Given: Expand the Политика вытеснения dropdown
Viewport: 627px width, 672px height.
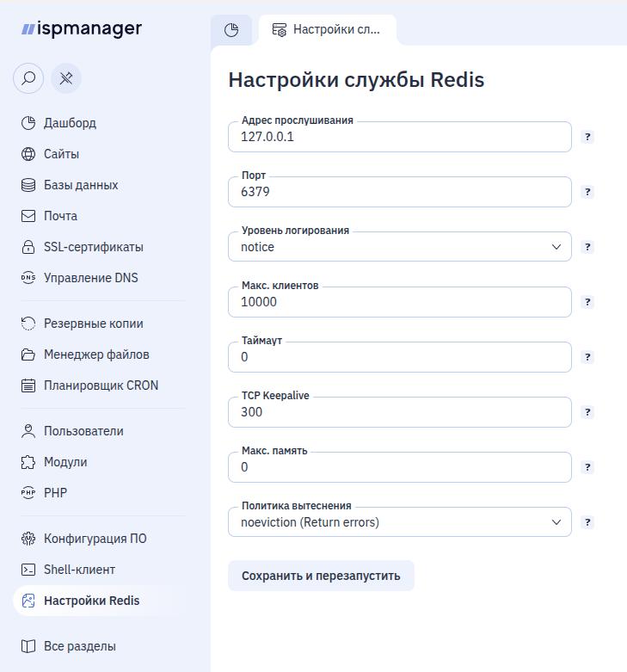Looking at the screenshot, I should click(400, 522).
